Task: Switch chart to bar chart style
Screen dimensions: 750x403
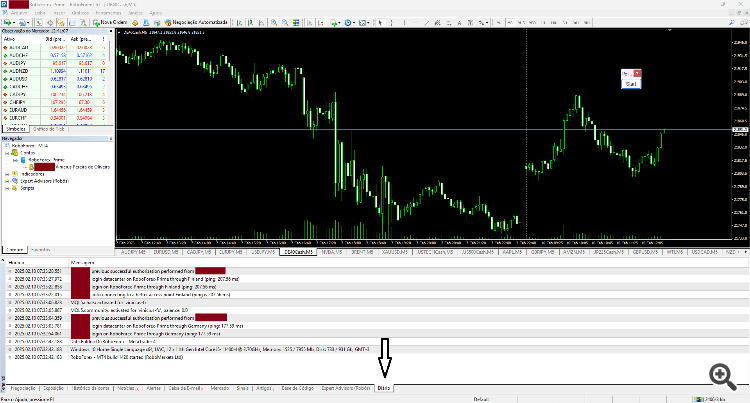Action: click(239, 22)
